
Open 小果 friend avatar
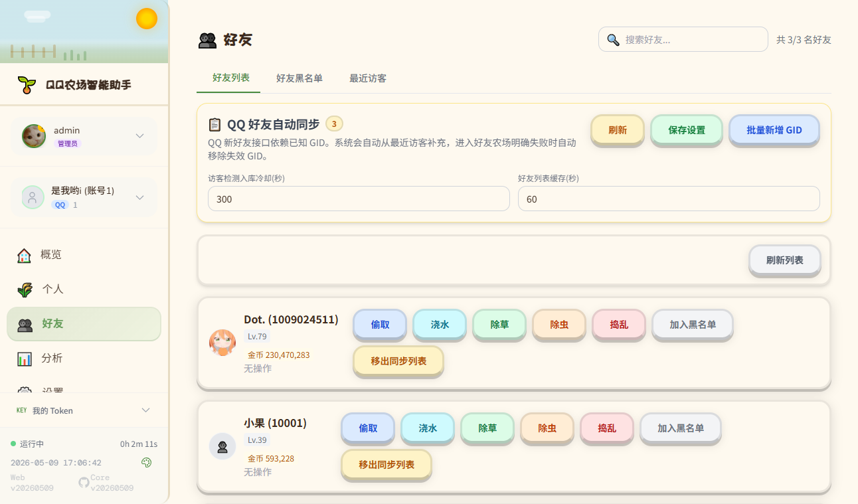tap(222, 446)
